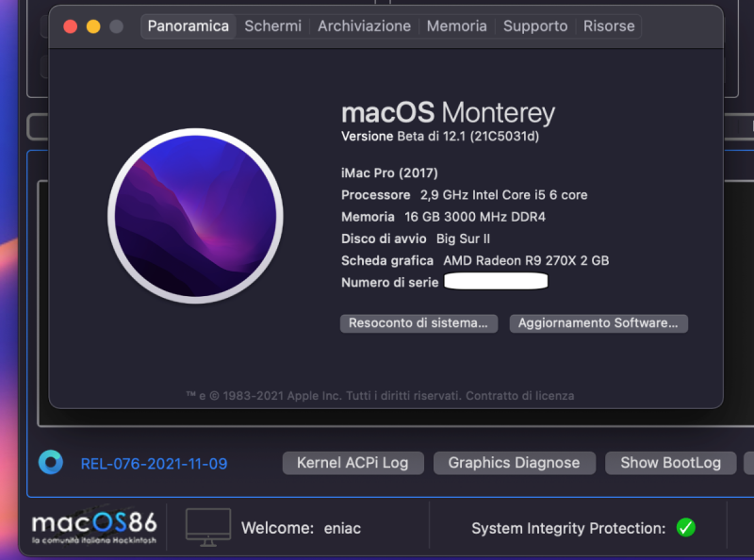Click '2,9 GHz Intel Core i5 6 core' text
754x560 pixels.
[504, 195]
